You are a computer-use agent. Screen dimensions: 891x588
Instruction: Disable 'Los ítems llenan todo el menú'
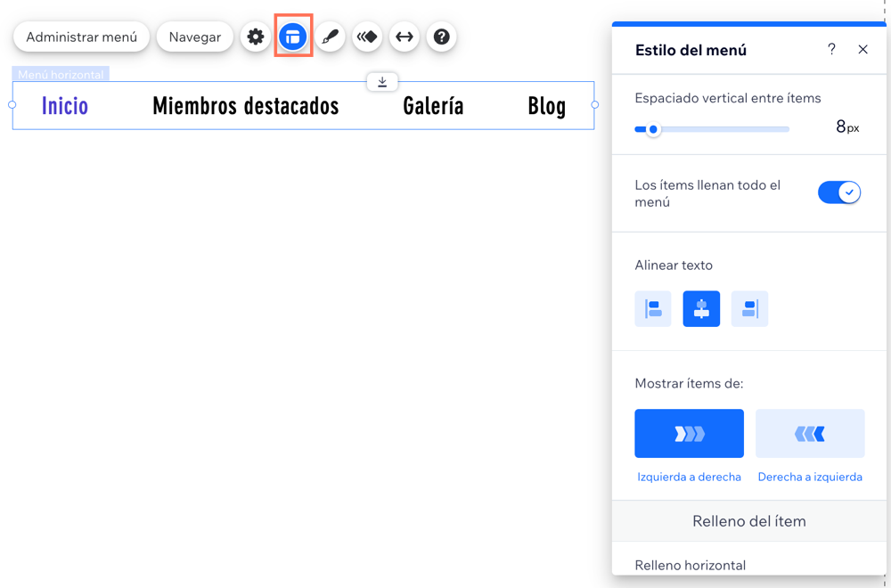pos(838,192)
